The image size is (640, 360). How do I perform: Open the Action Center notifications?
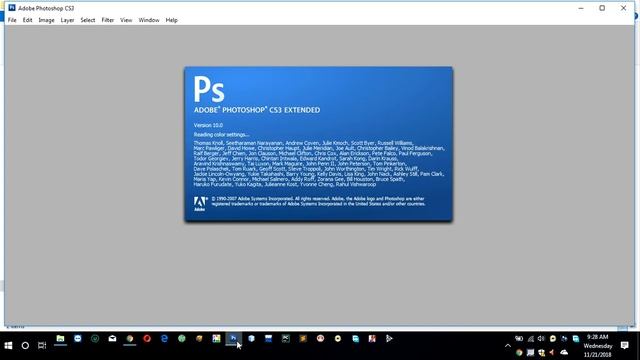click(624, 345)
